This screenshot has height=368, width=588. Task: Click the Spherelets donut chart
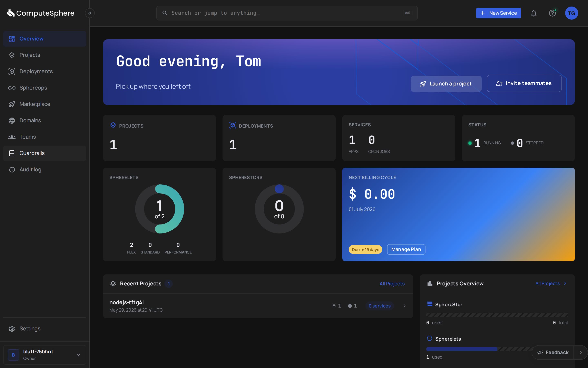pyautogui.click(x=160, y=209)
